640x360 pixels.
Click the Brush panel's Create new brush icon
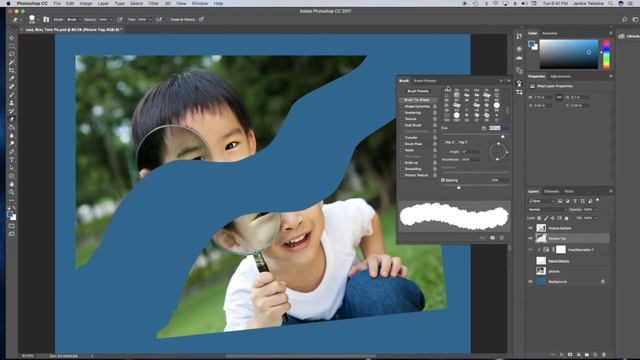502,238
